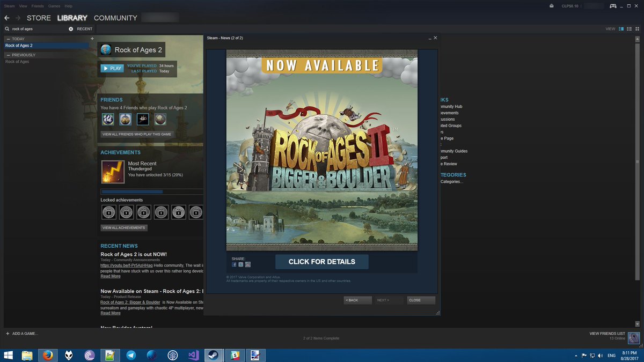The width and height of the screenshot is (644, 362).
Task: Go to the LIBRARY tab
Action: pos(72,18)
